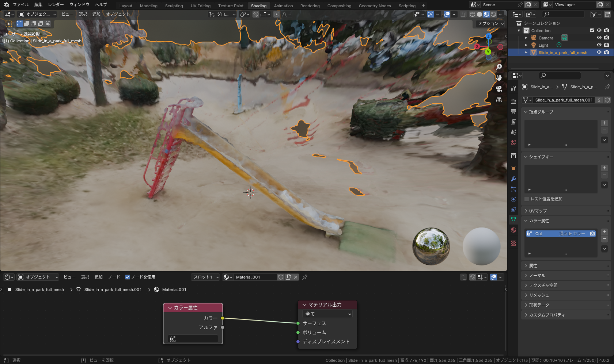Open the Rendering menu in the top bar
Viewport: 614px width, 364px height.
(x=310, y=5)
